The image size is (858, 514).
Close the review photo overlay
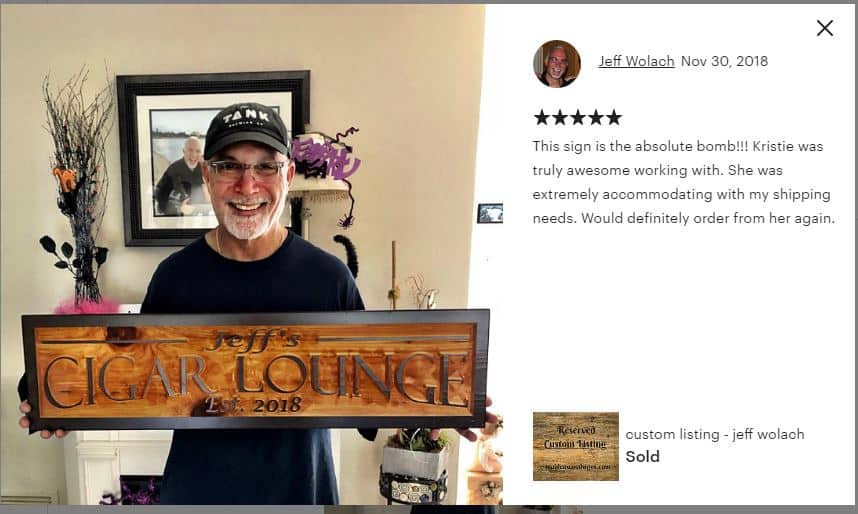coord(825,28)
